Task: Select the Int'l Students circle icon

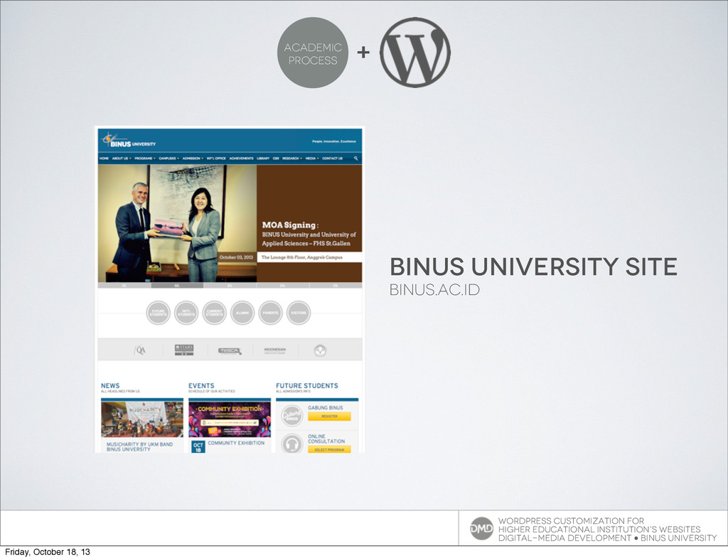Action: pos(186,313)
